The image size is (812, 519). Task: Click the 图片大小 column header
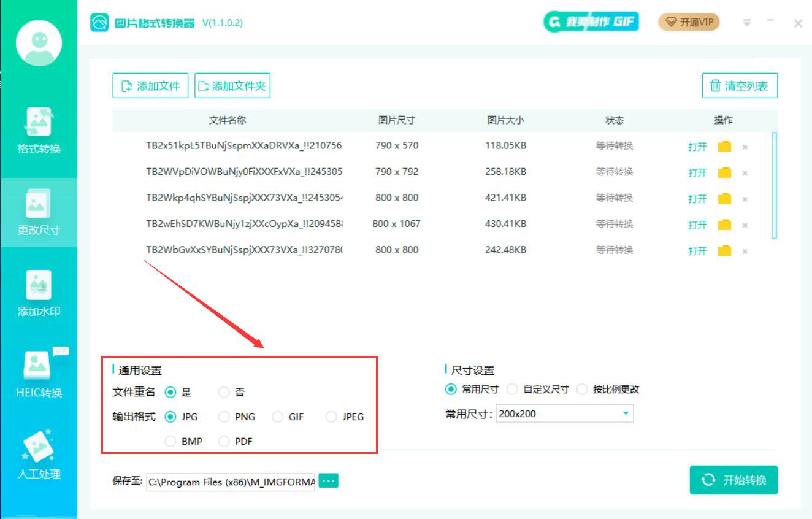click(506, 120)
